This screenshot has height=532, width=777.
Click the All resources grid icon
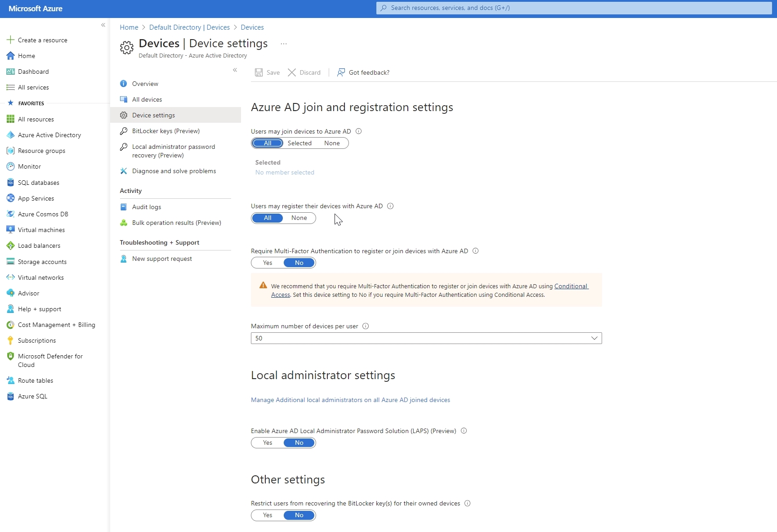10,119
